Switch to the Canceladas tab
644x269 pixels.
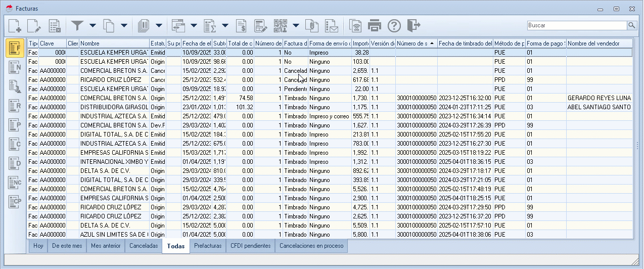point(144,246)
